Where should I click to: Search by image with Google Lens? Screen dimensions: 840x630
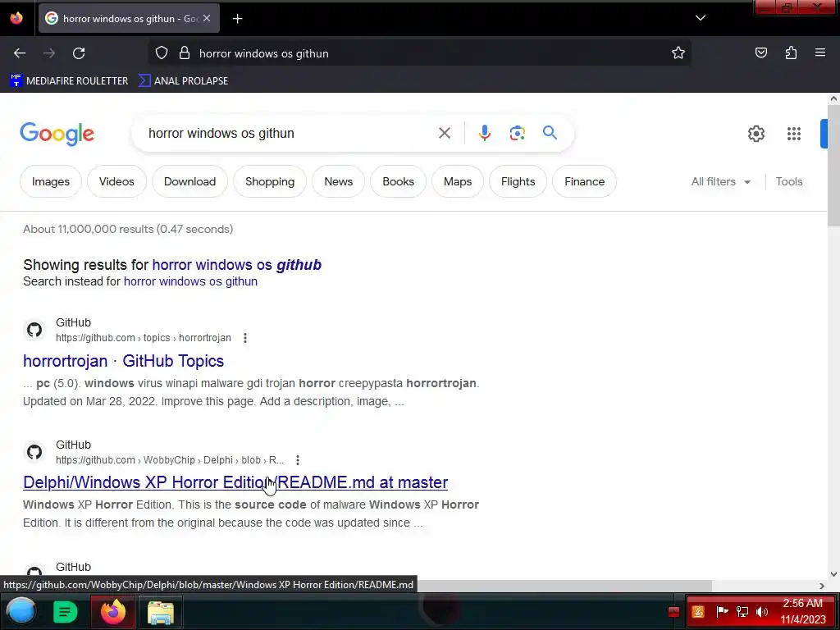[517, 133]
